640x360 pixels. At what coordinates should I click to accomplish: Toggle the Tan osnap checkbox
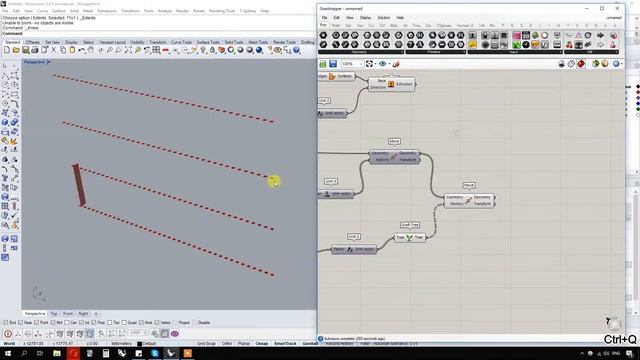109,322
